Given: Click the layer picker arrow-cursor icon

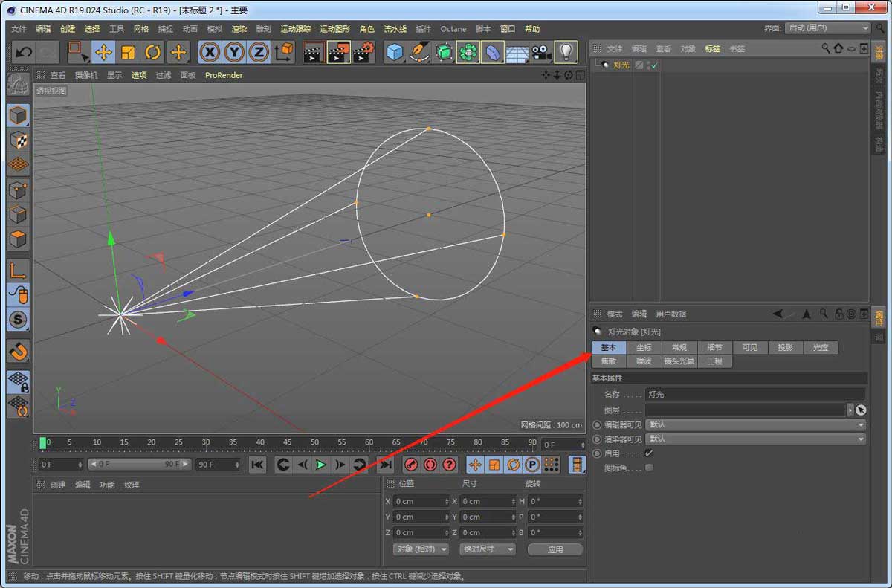Looking at the screenshot, I should click(x=861, y=410).
